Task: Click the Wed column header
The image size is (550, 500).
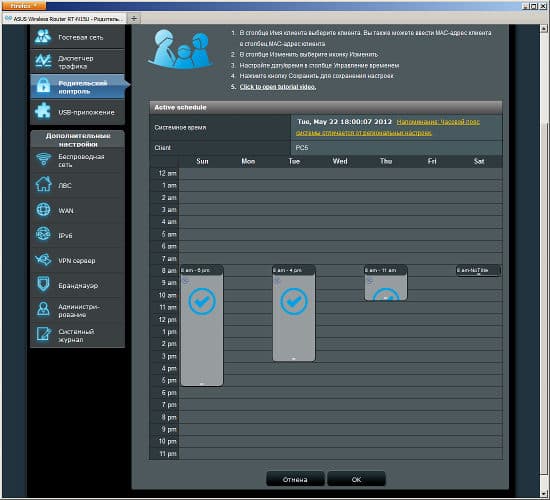Action: coord(340,161)
